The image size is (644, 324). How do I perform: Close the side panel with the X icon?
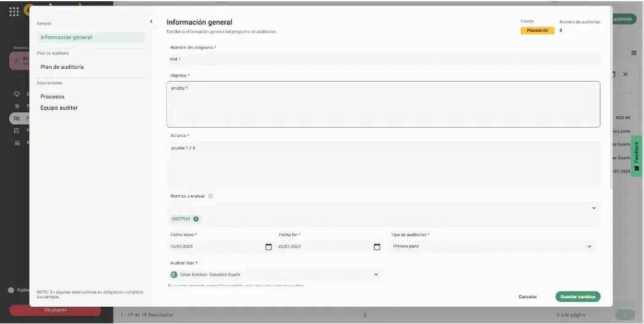[x=626, y=74]
